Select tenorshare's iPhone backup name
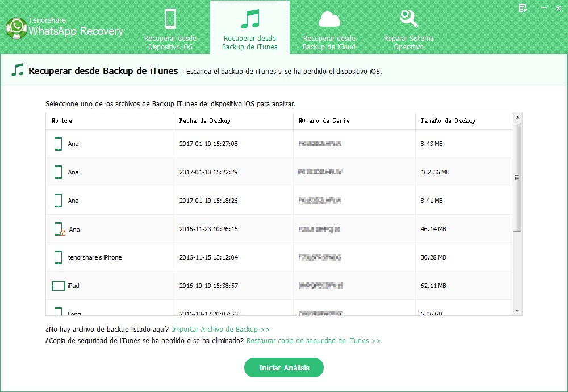The height and width of the screenshot is (392, 568). coord(95,257)
